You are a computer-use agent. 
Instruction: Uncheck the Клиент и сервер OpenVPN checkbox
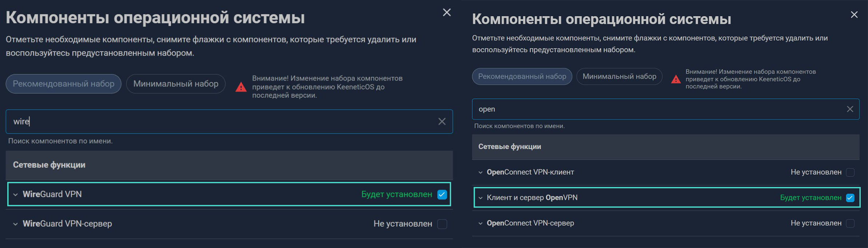[850, 198]
